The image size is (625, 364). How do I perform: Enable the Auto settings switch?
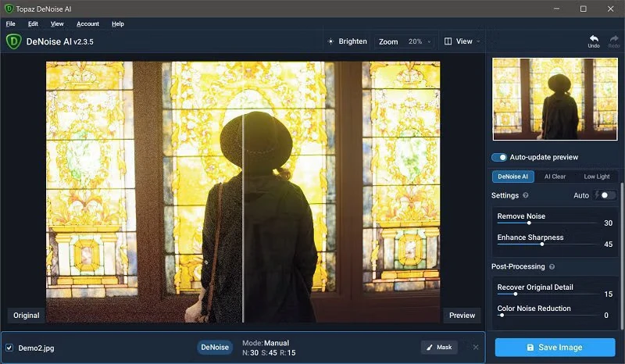pos(607,195)
